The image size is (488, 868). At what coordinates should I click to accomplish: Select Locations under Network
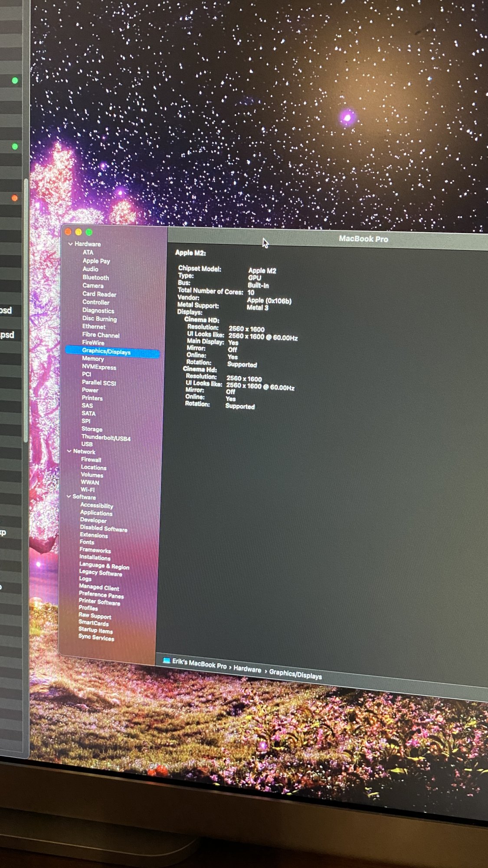coord(93,467)
